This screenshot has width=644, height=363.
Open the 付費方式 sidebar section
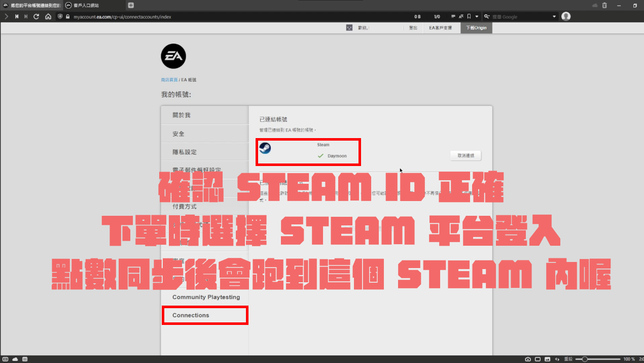coord(205,207)
